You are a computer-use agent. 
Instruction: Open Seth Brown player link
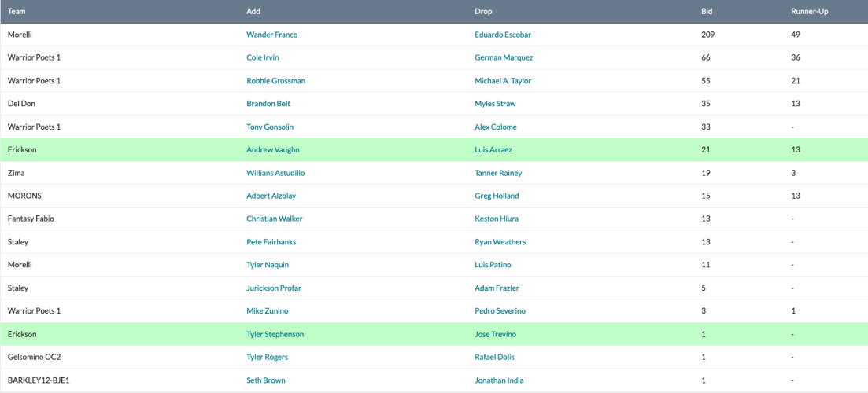click(x=266, y=380)
